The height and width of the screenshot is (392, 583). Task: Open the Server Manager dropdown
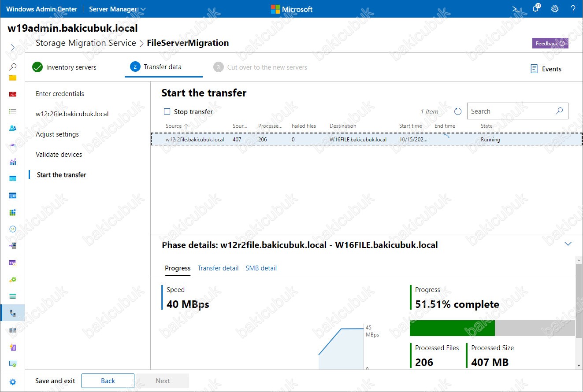pyautogui.click(x=117, y=9)
